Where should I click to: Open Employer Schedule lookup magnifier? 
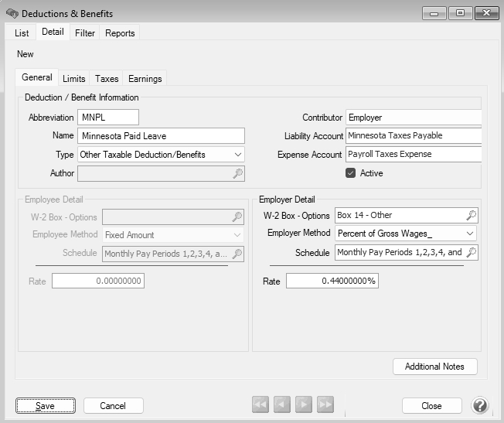tap(472, 253)
